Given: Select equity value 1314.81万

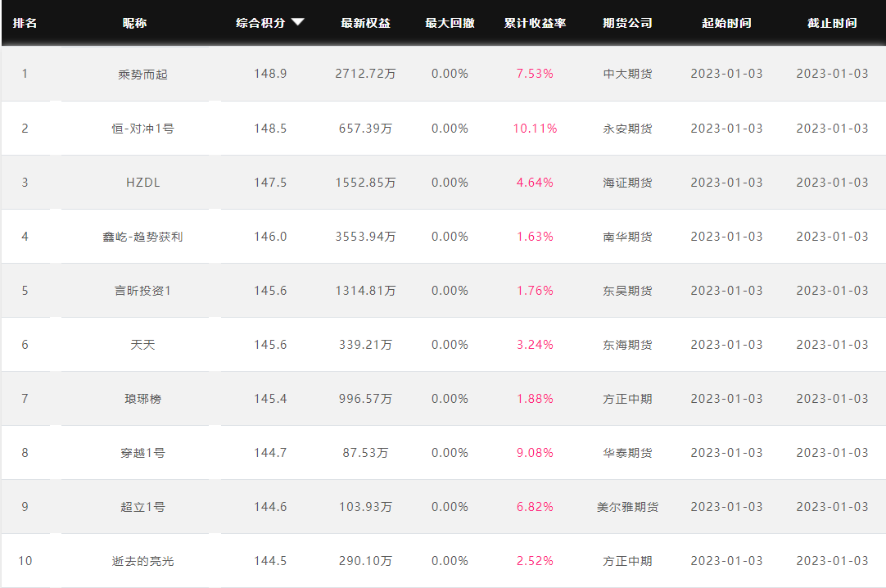Looking at the screenshot, I should (365, 291).
